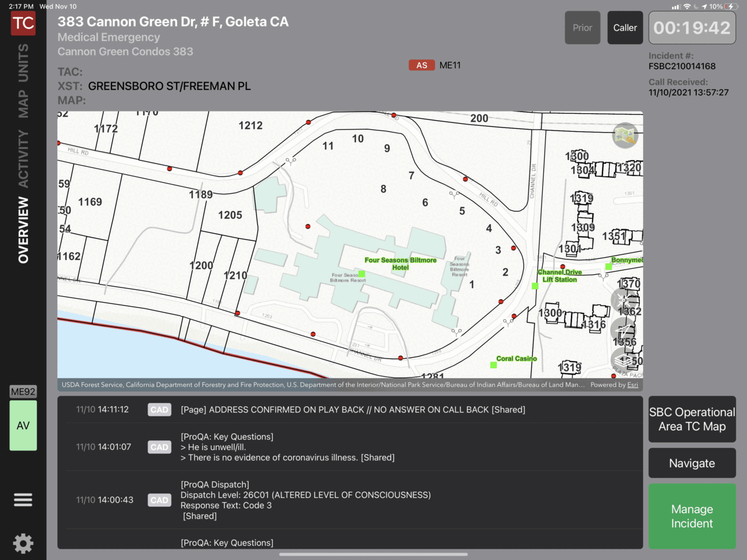The image size is (747, 560).
Task: Open the hamburger menu in the sidebar
Action: [23, 500]
